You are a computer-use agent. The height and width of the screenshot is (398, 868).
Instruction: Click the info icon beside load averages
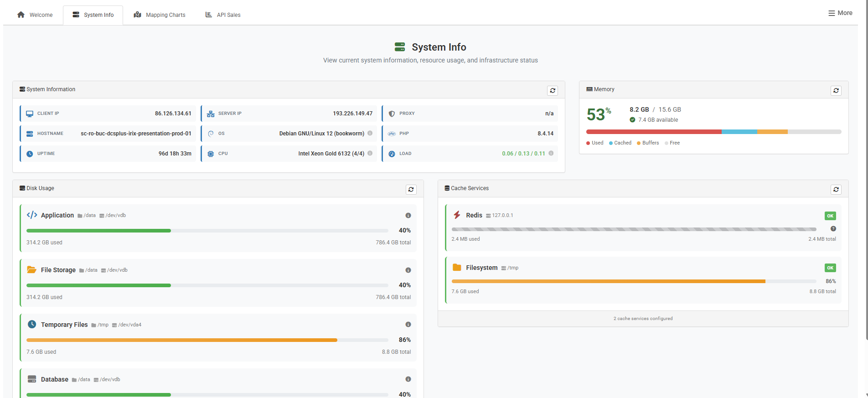pyautogui.click(x=551, y=153)
